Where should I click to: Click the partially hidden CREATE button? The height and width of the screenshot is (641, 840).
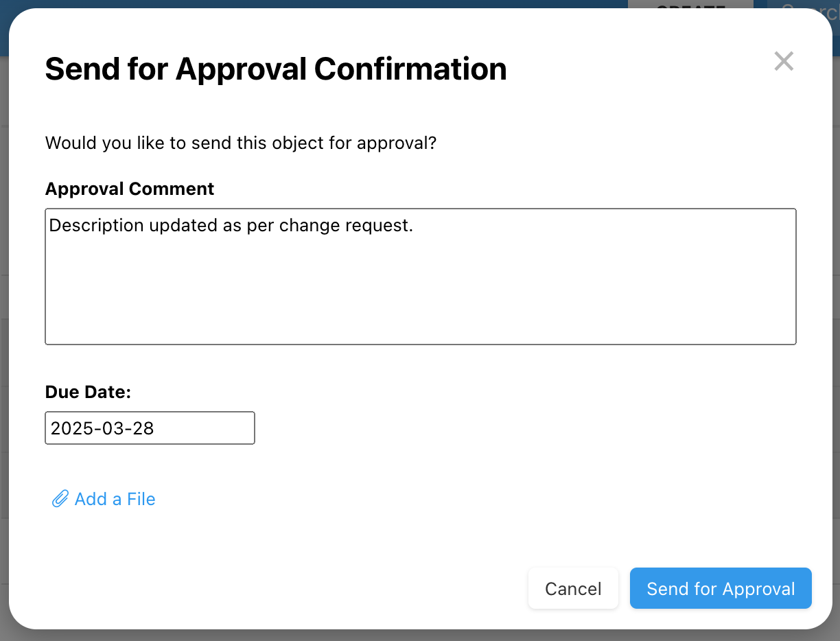pos(690,5)
